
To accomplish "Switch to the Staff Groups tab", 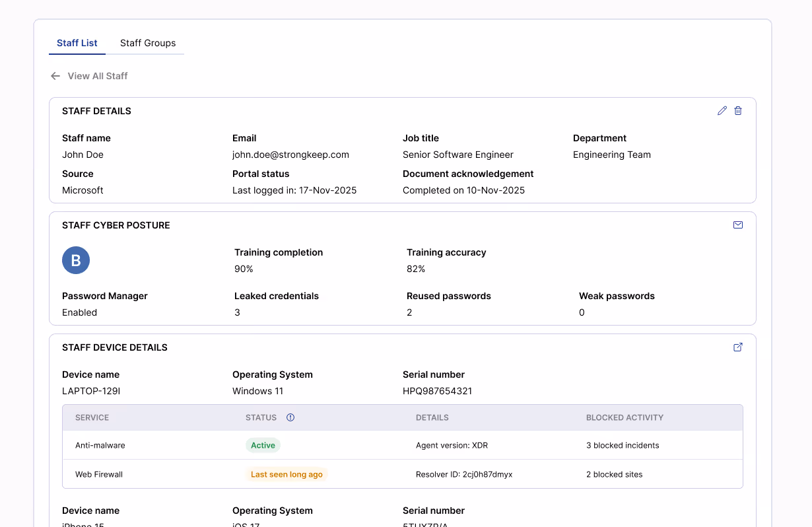I will point(148,43).
